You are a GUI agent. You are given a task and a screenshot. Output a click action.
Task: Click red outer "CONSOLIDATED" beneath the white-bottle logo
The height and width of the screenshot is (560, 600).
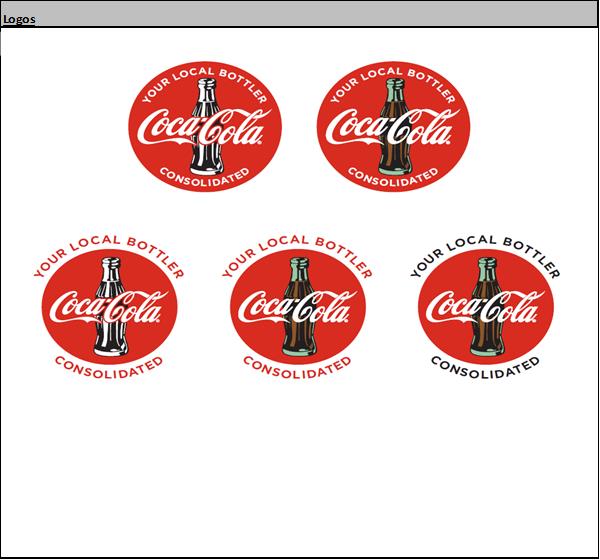(x=108, y=365)
